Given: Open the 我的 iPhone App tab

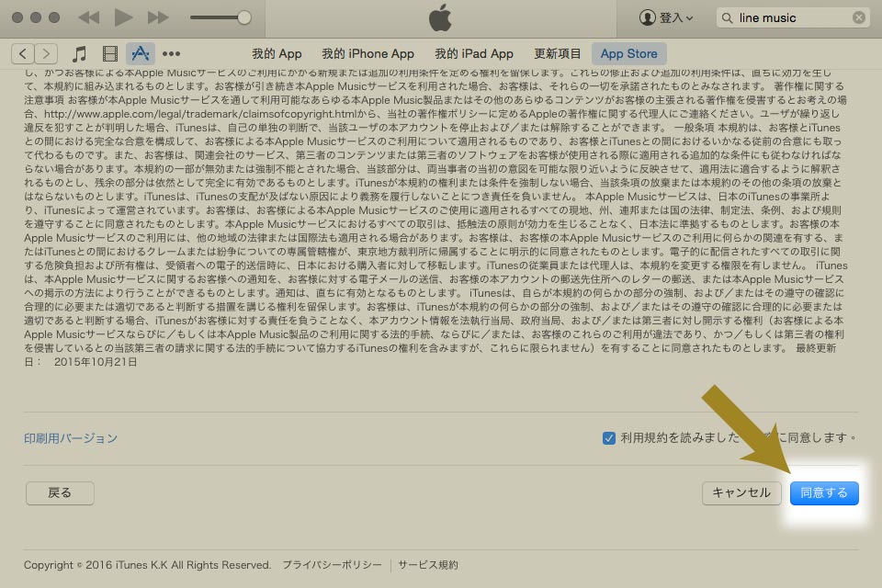Looking at the screenshot, I should [x=367, y=54].
